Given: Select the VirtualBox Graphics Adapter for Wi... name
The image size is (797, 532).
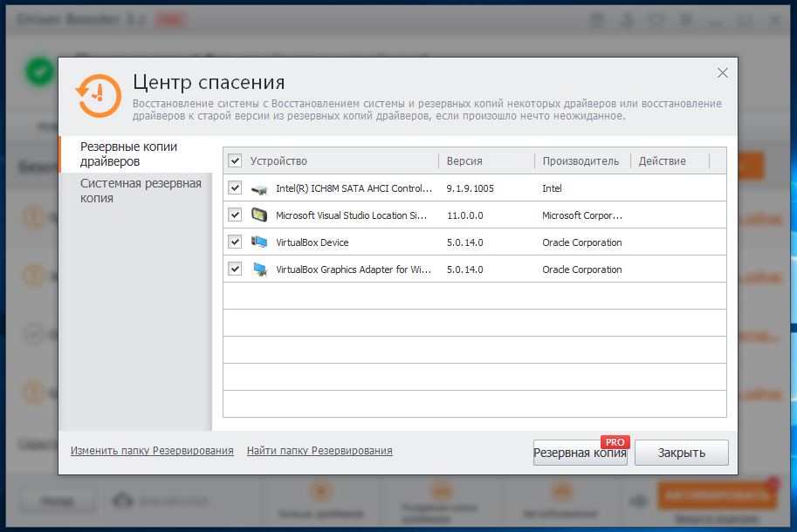Looking at the screenshot, I should [354, 269].
